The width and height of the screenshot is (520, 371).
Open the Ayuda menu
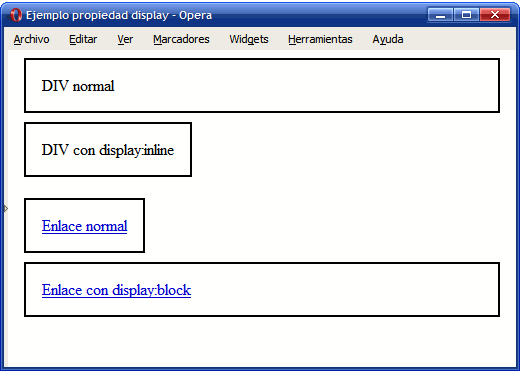(388, 39)
